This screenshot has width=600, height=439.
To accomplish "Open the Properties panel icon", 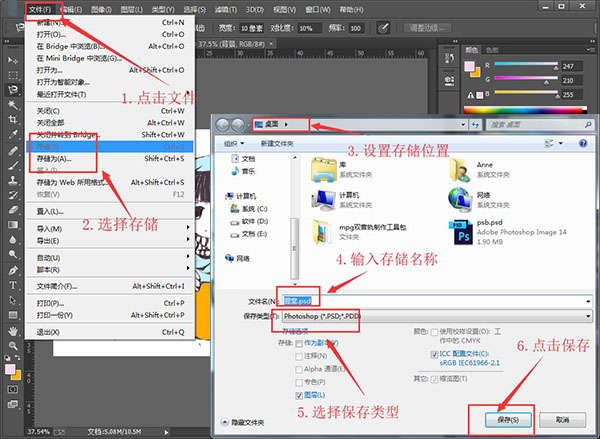I will click(450, 80).
